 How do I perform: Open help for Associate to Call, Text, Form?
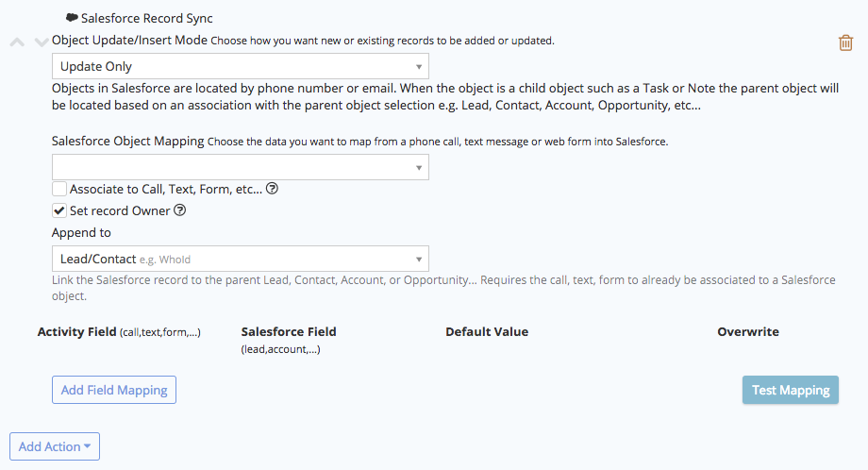pyautogui.click(x=272, y=189)
